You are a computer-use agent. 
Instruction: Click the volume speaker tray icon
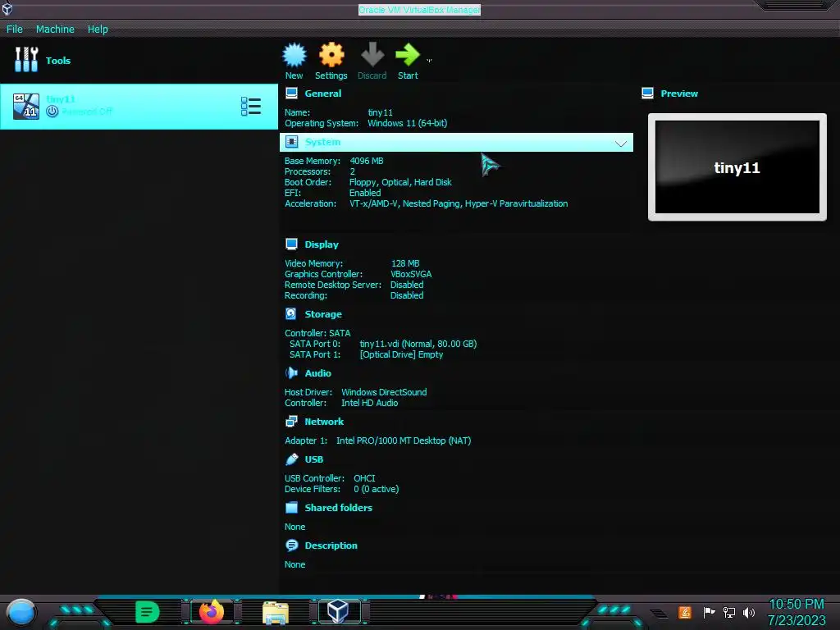pyautogui.click(x=748, y=612)
